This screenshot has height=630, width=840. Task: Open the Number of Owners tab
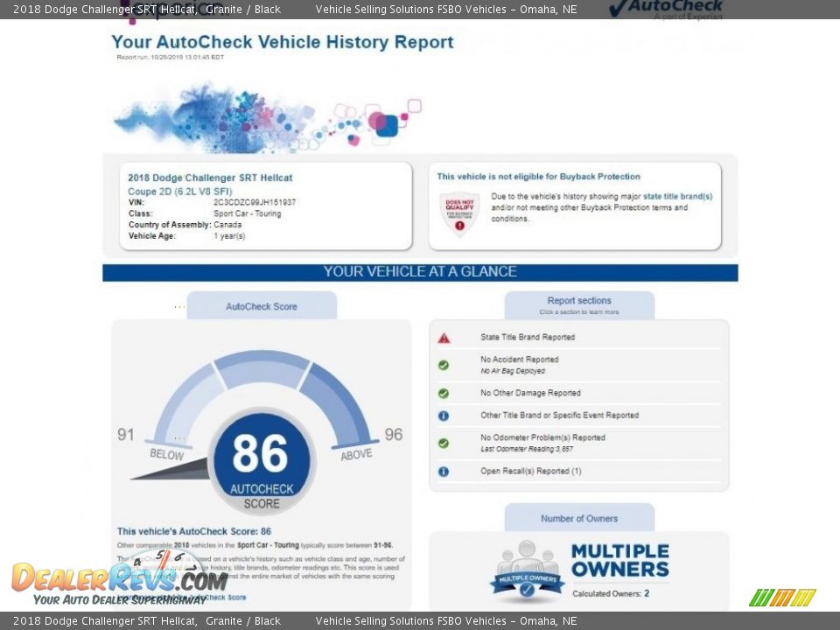tap(579, 518)
